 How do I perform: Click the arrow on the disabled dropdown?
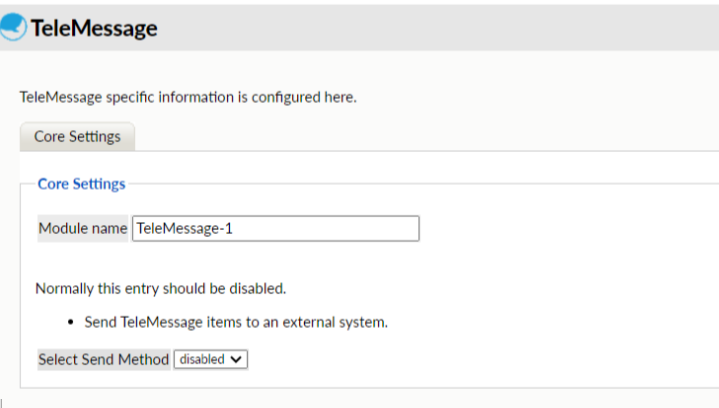tap(237, 359)
